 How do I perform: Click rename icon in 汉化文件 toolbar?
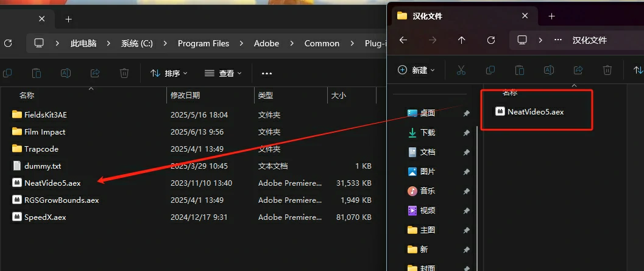tap(549, 70)
